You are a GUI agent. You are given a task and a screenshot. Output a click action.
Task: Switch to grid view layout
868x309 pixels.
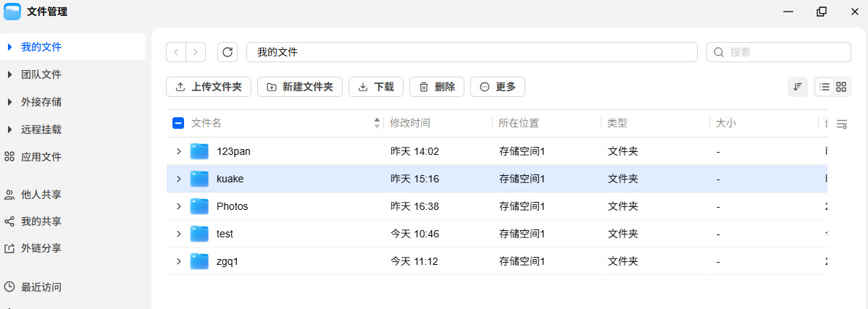click(841, 87)
